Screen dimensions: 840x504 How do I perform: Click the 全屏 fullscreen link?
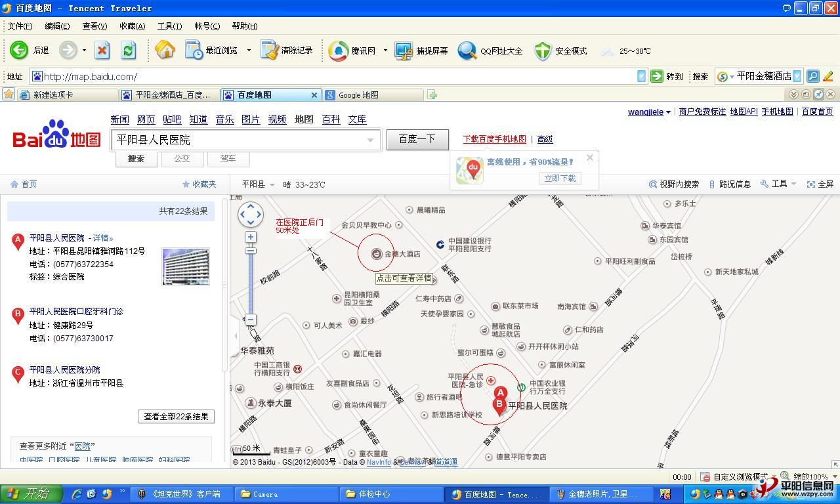click(x=820, y=184)
